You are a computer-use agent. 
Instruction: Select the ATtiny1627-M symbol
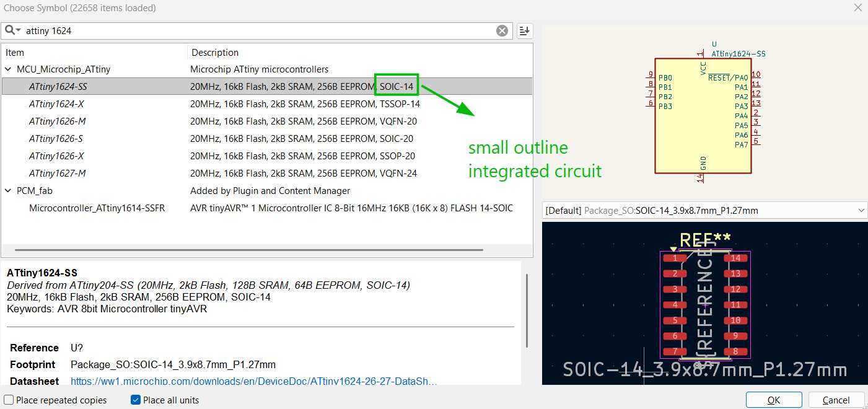[x=267, y=174]
